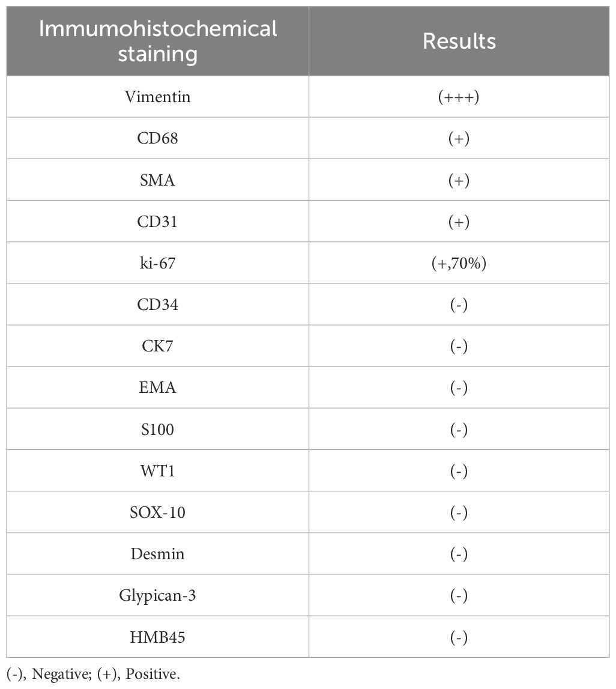616x689 pixels.
Task: Click the CD34 cell
Action: (x=157, y=305)
